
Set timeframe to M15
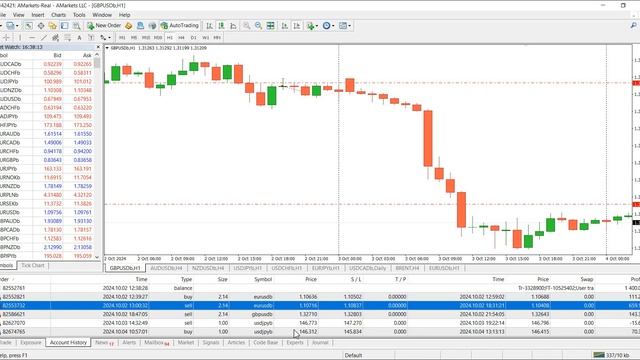146,38
